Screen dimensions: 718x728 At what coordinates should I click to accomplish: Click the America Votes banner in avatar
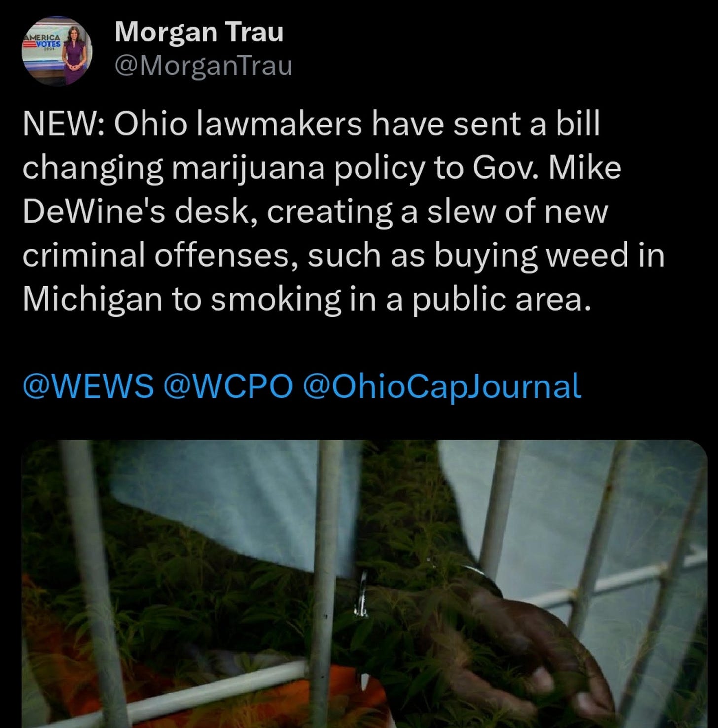coord(42,41)
